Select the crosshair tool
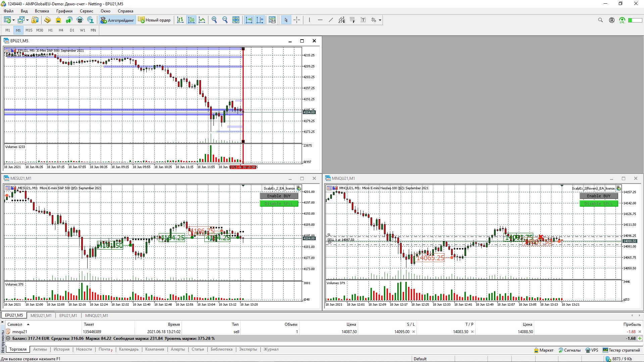 297,20
